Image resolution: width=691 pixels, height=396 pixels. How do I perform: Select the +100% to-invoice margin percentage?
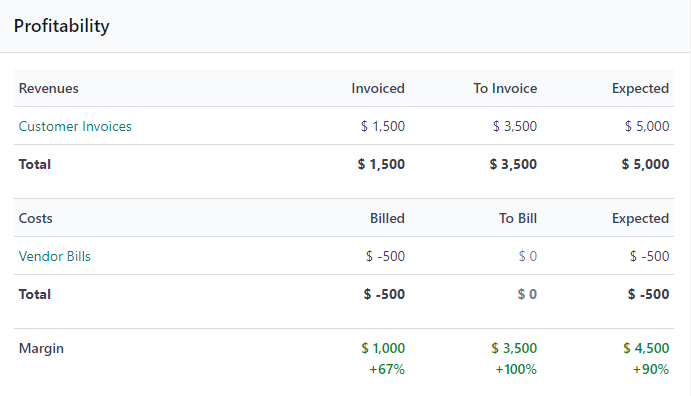(x=516, y=369)
